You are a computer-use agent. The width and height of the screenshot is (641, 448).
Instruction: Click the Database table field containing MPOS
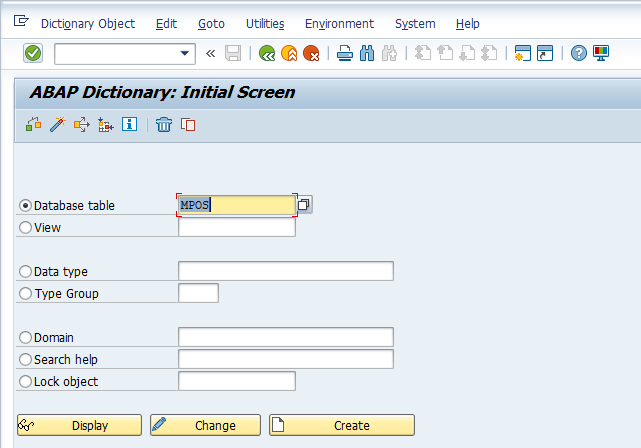point(237,205)
